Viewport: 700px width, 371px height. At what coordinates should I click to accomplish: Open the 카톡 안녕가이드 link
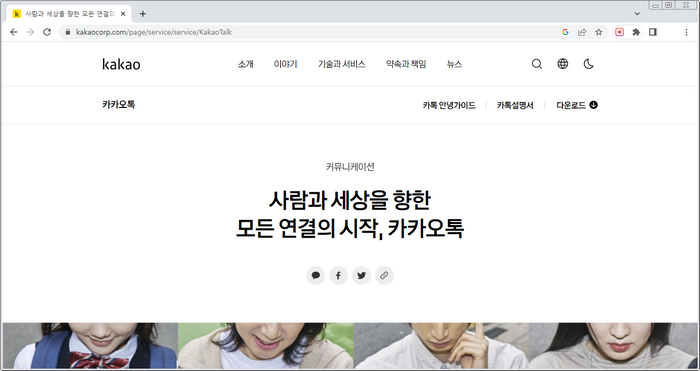pyautogui.click(x=449, y=105)
